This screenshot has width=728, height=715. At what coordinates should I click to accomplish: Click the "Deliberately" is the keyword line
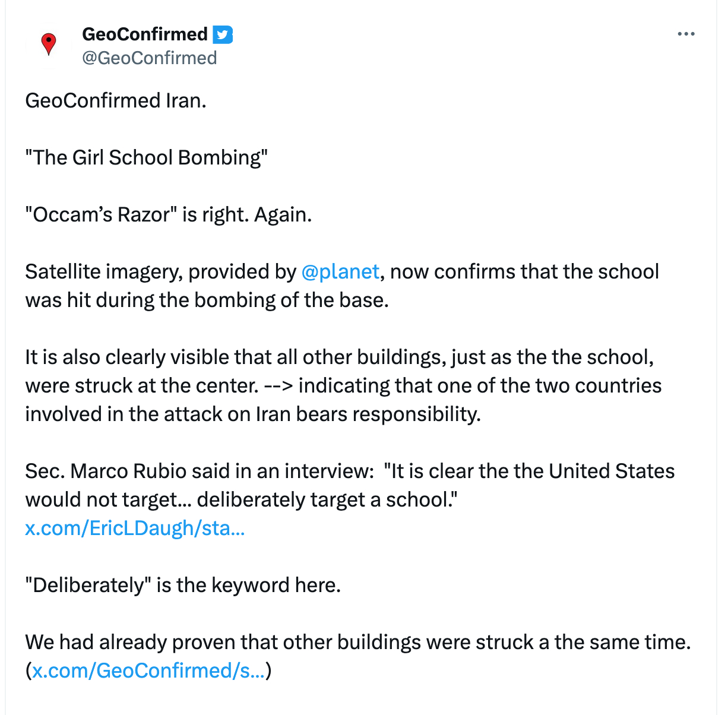click(183, 585)
